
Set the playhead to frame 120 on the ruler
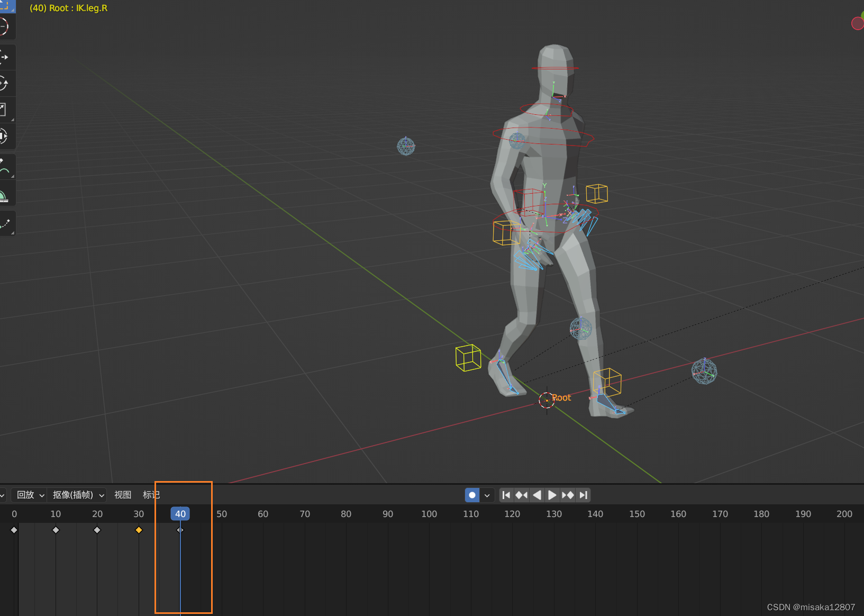tap(512, 514)
